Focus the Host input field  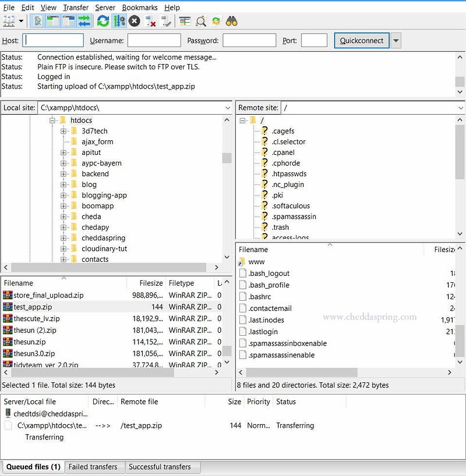pyautogui.click(x=53, y=40)
